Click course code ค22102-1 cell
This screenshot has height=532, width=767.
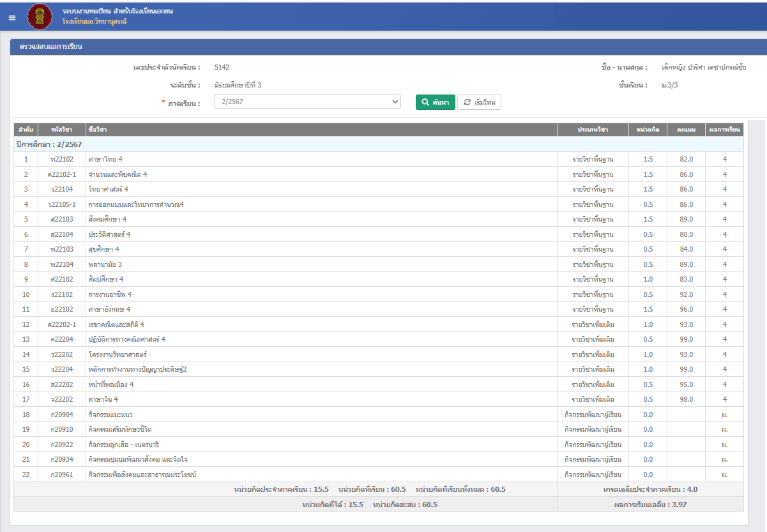point(62,174)
